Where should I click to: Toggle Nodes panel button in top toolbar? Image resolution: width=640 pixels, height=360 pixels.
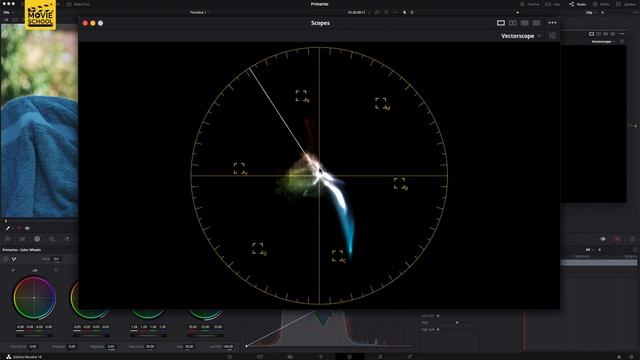click(x=578, y=4)
